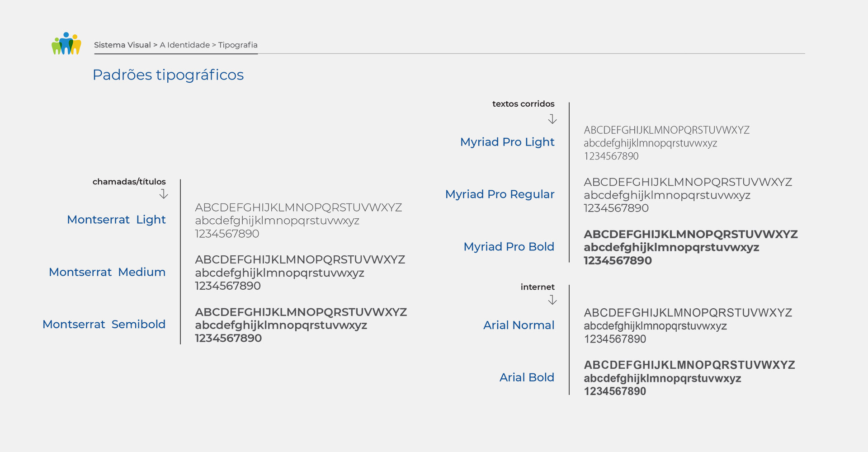The image size is (868, 452).
Task: Click the arrow under chamadas/títulos
Action: pyautogui.click(x=164, y=194)
